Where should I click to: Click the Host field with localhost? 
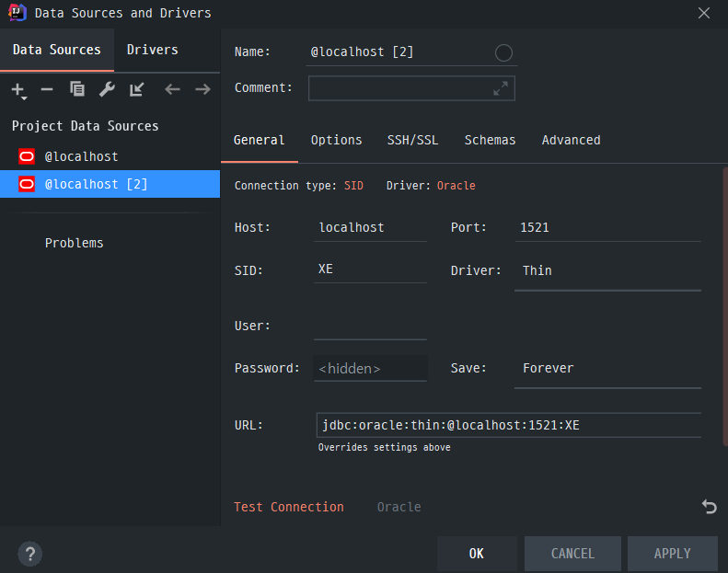tap(370, 228)
